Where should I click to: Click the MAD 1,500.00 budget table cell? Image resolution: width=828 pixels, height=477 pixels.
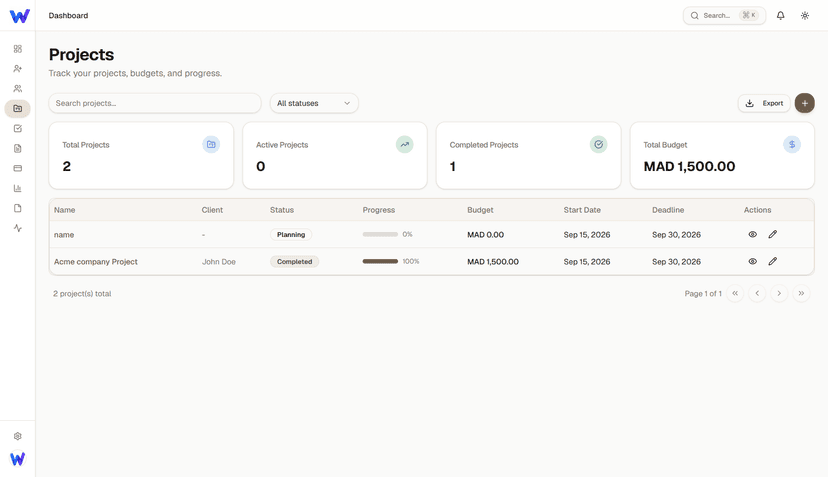(493, 261)
